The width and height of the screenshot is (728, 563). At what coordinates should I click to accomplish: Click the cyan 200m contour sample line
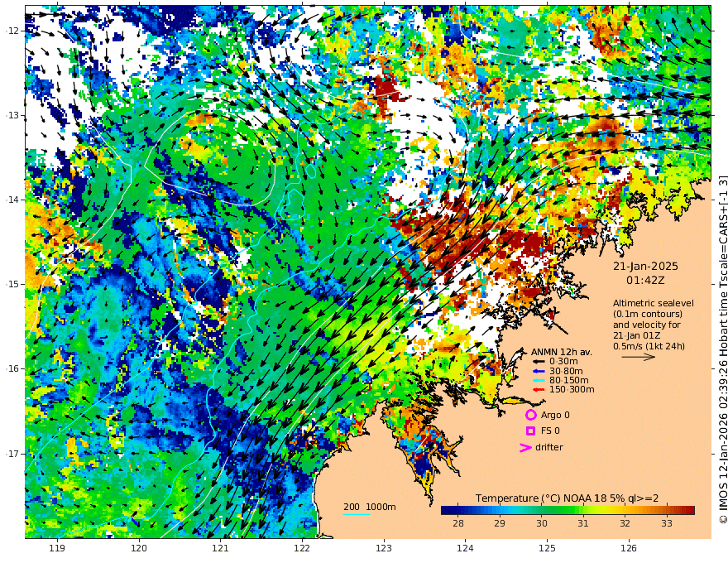(357, 514)
